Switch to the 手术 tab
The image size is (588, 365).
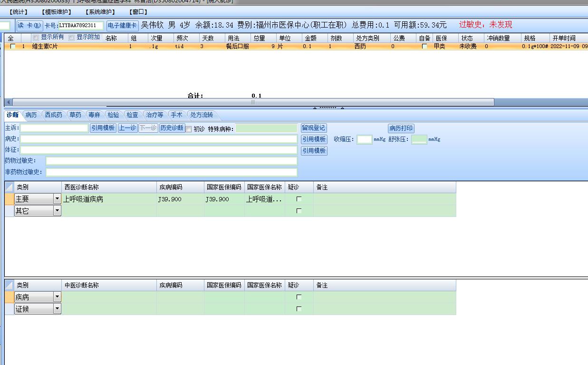[176, 115]
